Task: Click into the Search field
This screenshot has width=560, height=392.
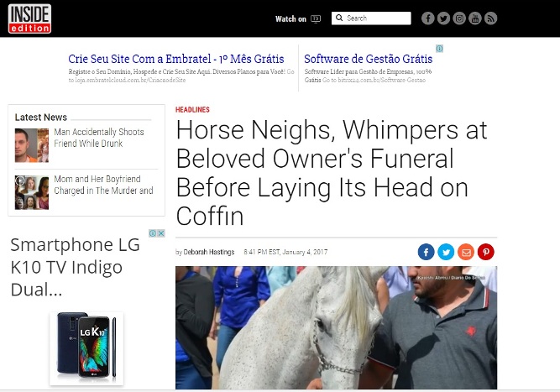Action: tap(371, 18)
